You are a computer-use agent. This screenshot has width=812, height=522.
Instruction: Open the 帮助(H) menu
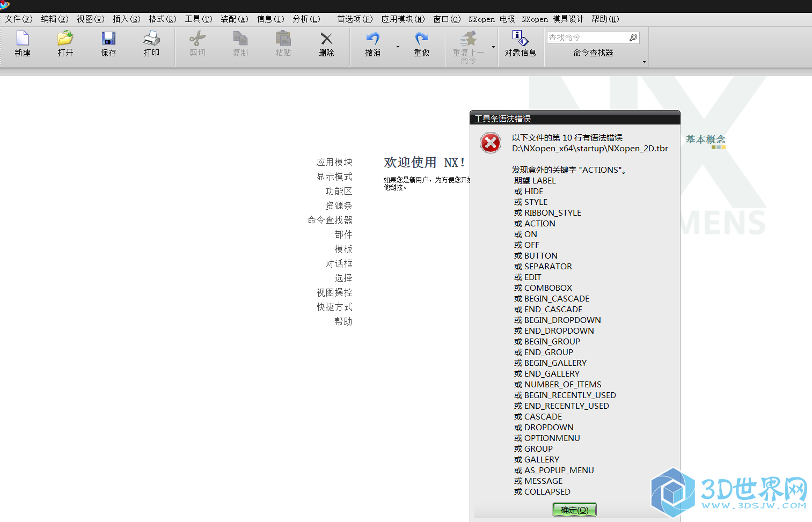tap(605, 19)
